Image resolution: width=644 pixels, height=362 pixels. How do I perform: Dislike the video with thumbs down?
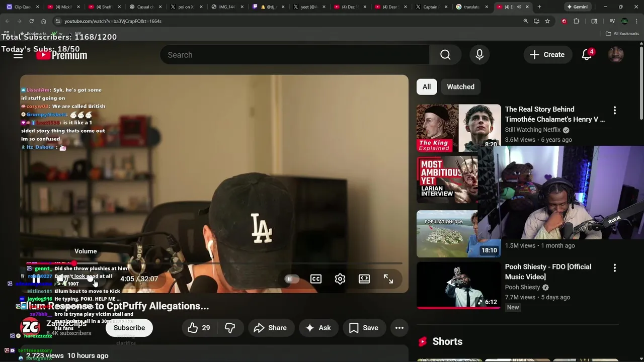(230, 328)
